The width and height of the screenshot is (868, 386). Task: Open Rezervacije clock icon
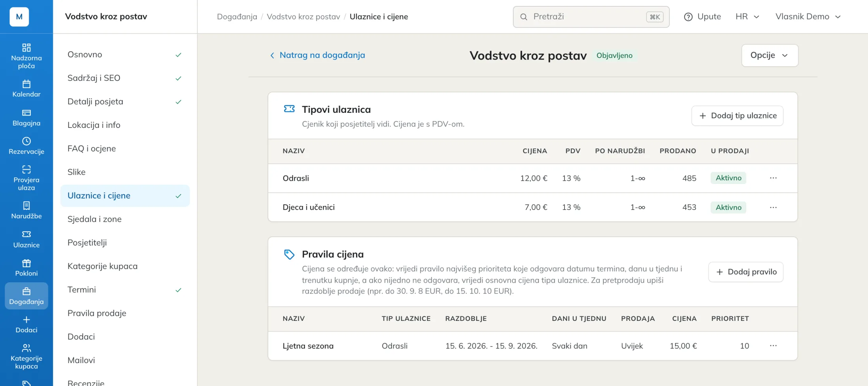coord(26,141)
